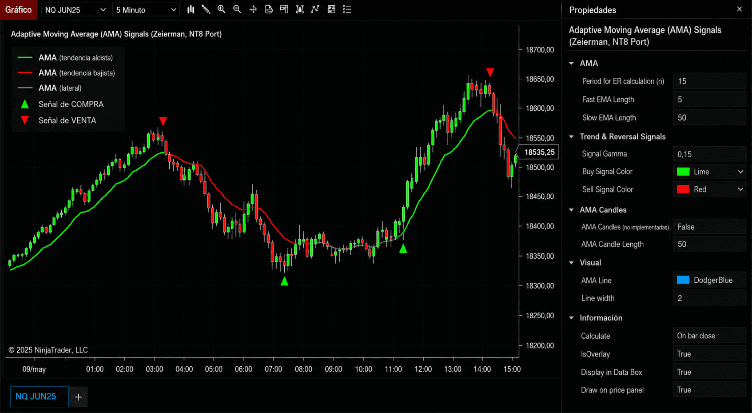Edit the AMA Candle Length field

pos(710,244)
